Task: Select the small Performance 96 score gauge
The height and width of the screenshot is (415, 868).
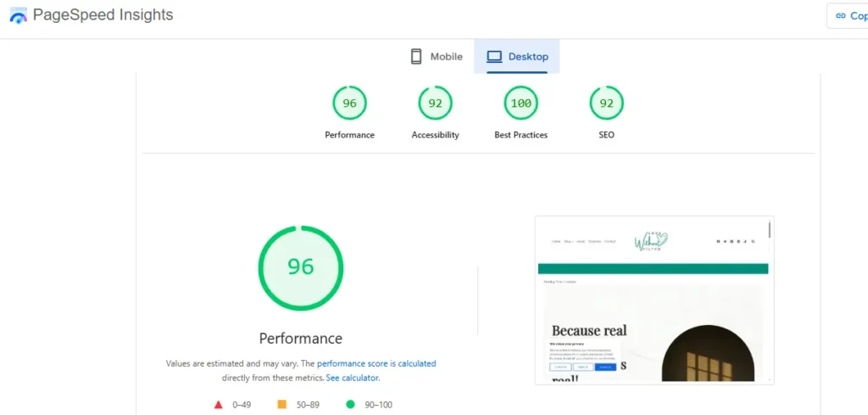Action: (x=349, y=104)
